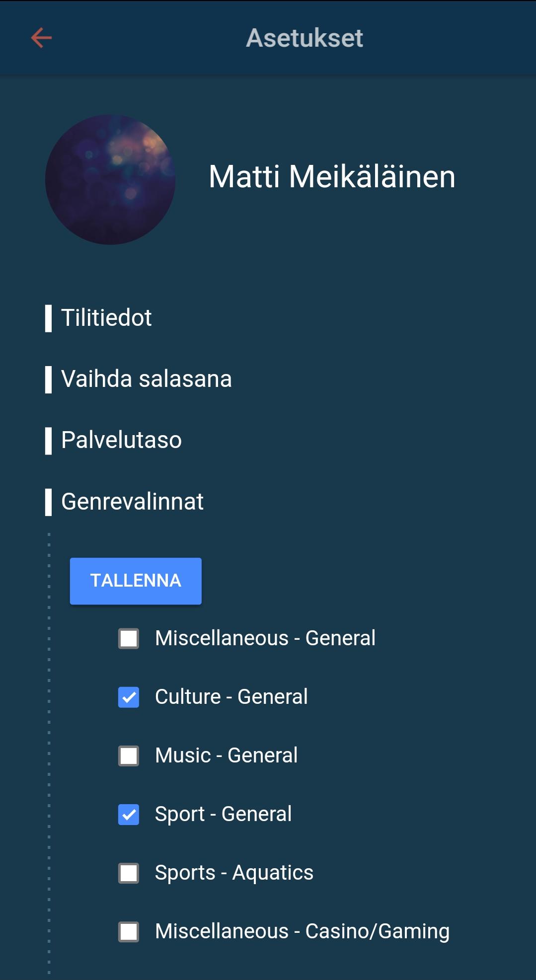
Task: Select the Miscellaneous - Casino/Gaming checkbox
Action: coord(129,932)
